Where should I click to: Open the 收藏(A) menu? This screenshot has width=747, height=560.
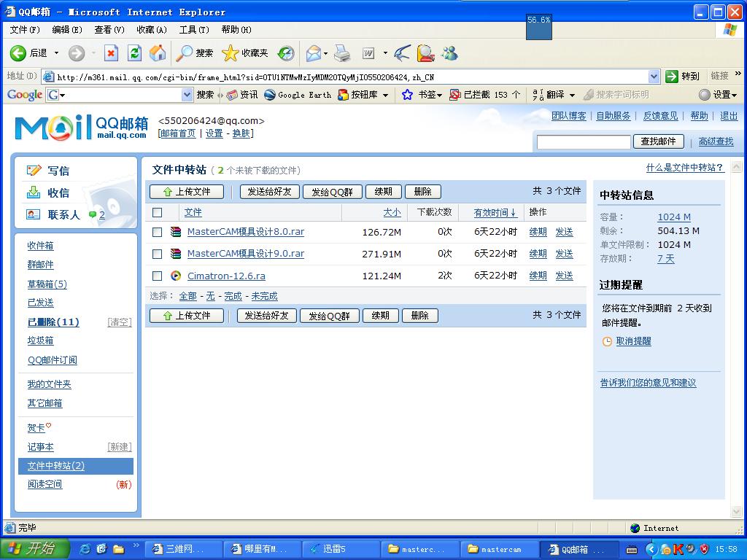click(152, 29)
